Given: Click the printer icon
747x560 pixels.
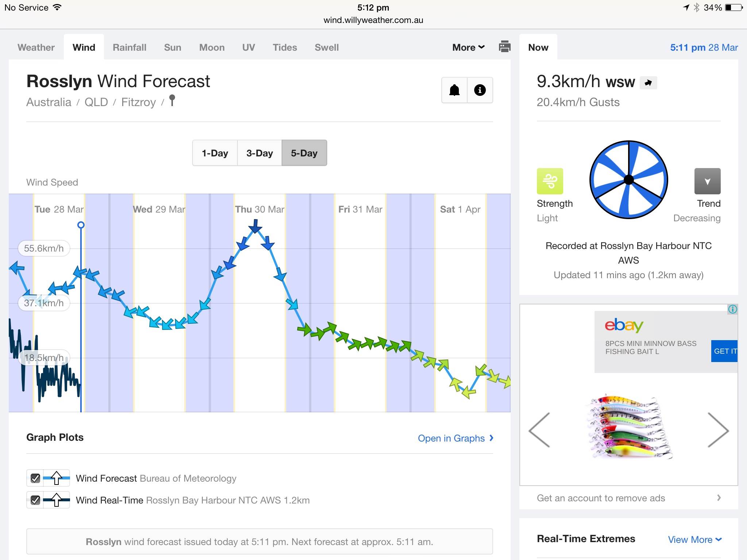Looking at the screenshot, I should [504, 47].
